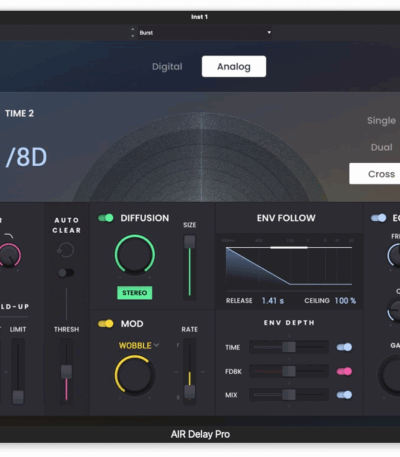Choose the Single delay routing
The height and width of the screenshot is (457, 400).
[381, 120]
